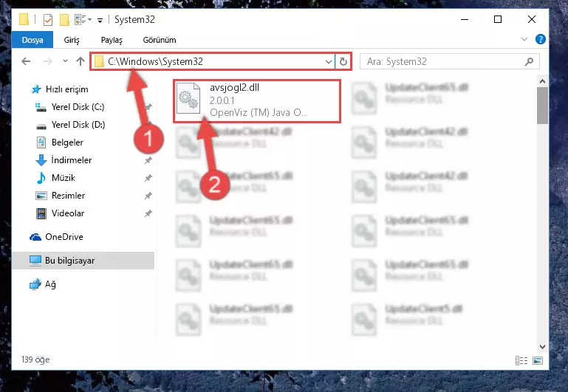Go up one folder level

[x=81, y=61]
